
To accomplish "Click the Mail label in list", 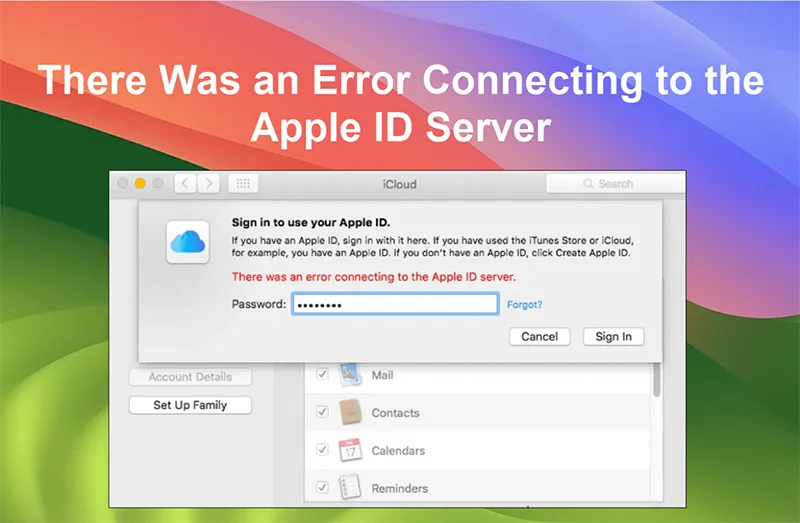I will [382, 375].
